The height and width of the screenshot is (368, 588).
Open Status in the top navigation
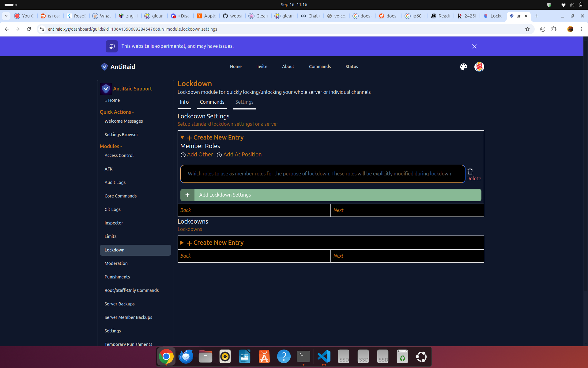[x=352, y=67]
